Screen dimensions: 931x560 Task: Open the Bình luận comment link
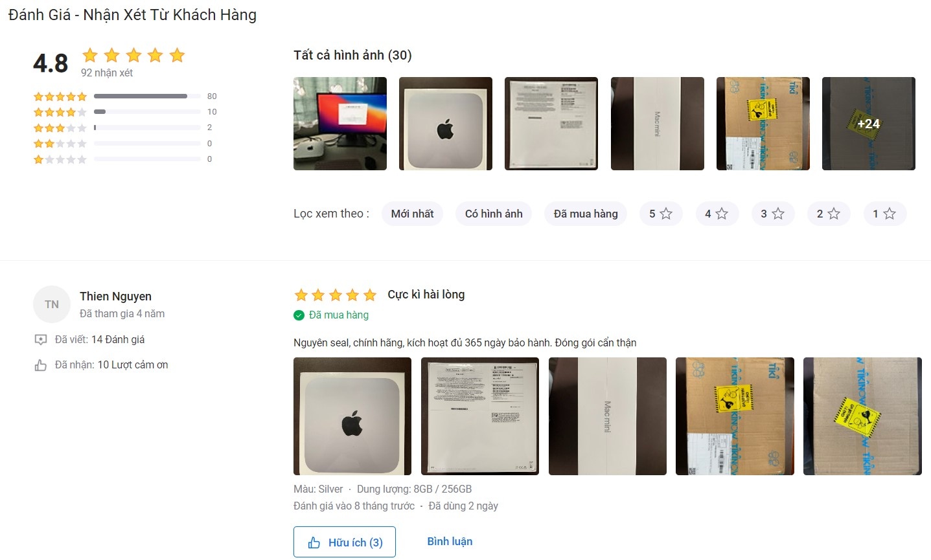(450, 541)
